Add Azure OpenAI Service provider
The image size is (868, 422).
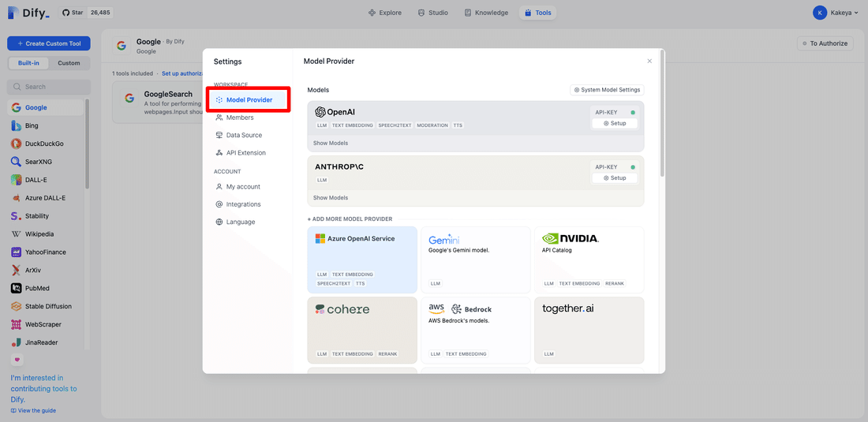pos(363,260)
